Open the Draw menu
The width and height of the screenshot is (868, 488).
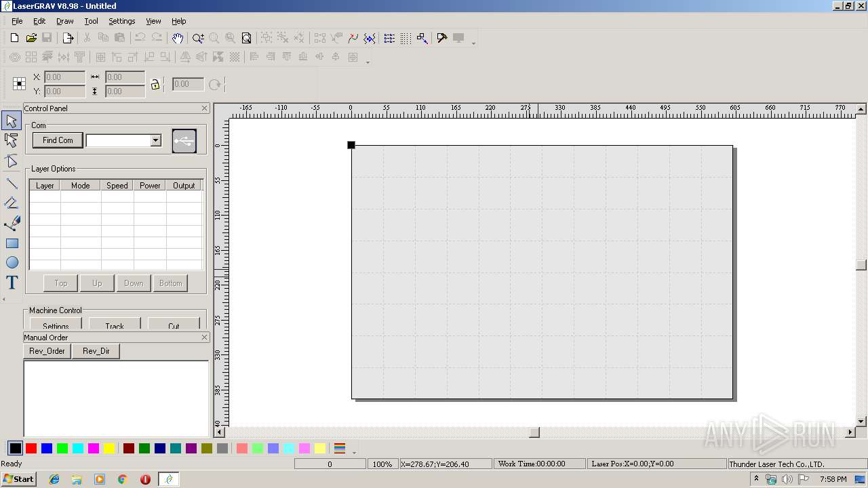[x=65, y=21]
